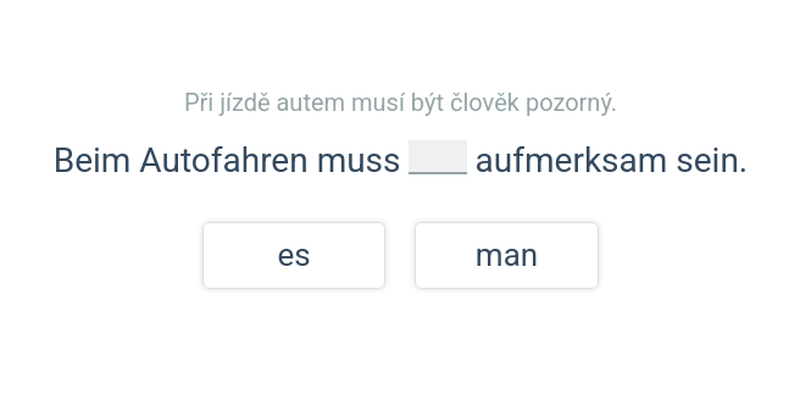The image size is (800, 400).
Task: Pick the option labeled "es"
Action: point(293,256)
